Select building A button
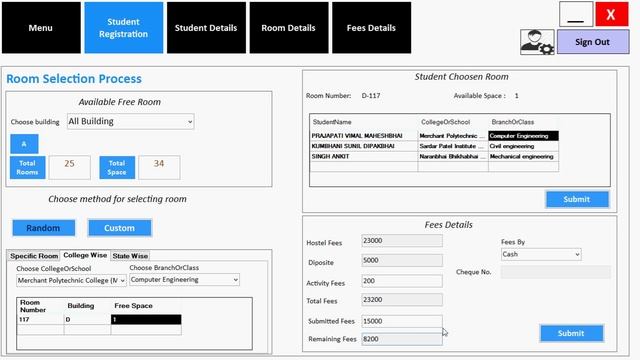 [x=24, y=144]
